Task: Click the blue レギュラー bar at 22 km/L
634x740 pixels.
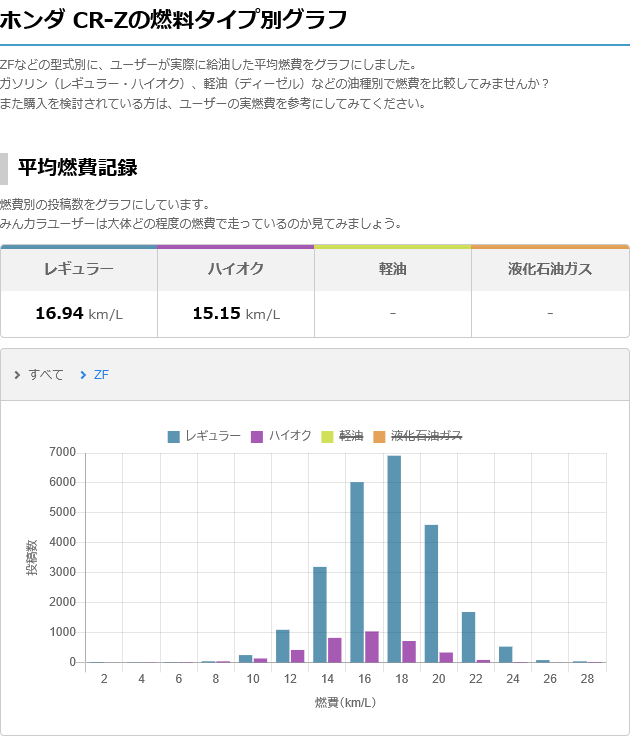Action: coord(468,637)
